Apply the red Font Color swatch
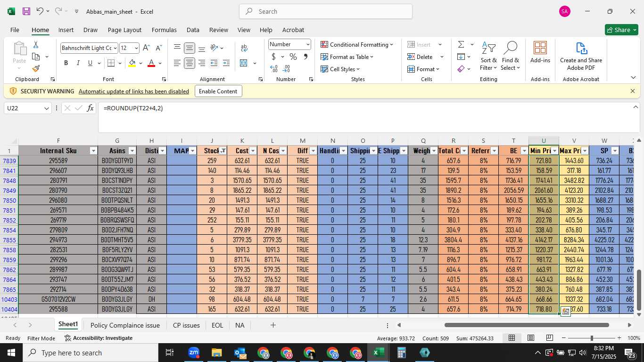 [151, 63]
